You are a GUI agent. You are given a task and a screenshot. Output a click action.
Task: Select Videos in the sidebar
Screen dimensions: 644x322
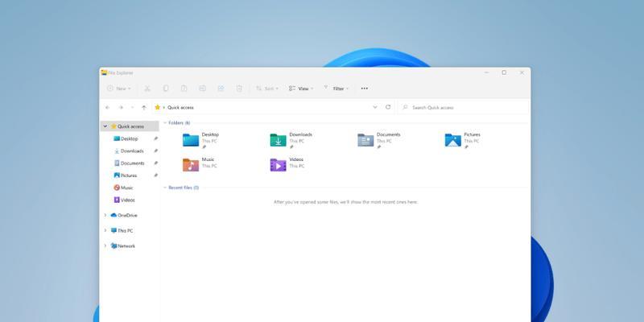[x=127, y=200]
